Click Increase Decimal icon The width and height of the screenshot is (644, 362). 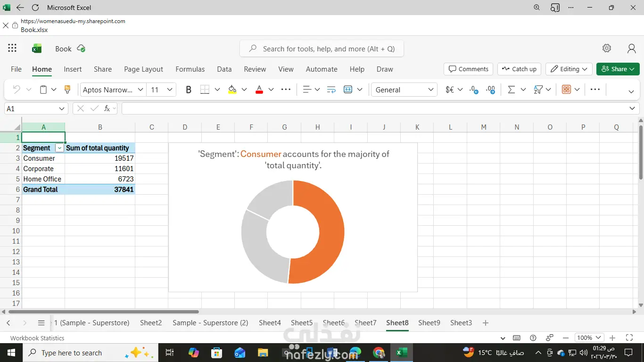pyautogui.click(x=490, y=90)
